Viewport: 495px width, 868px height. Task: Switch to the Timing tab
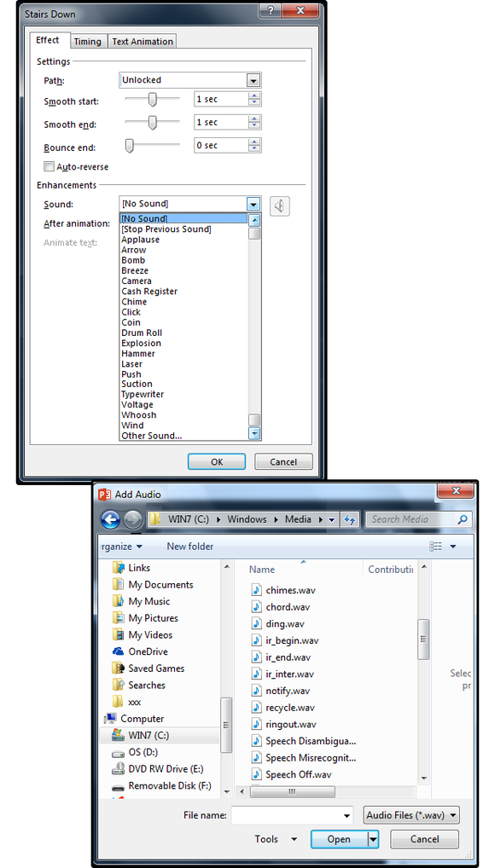(88, 41)
